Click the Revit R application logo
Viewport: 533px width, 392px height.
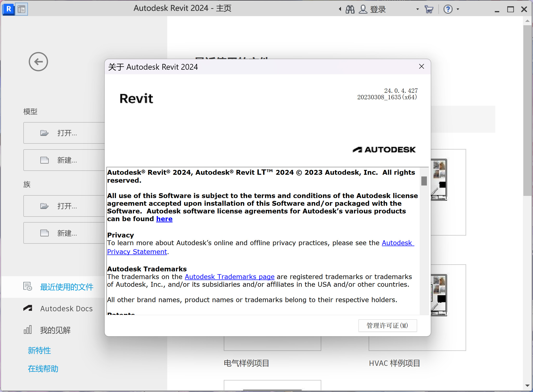9,9
